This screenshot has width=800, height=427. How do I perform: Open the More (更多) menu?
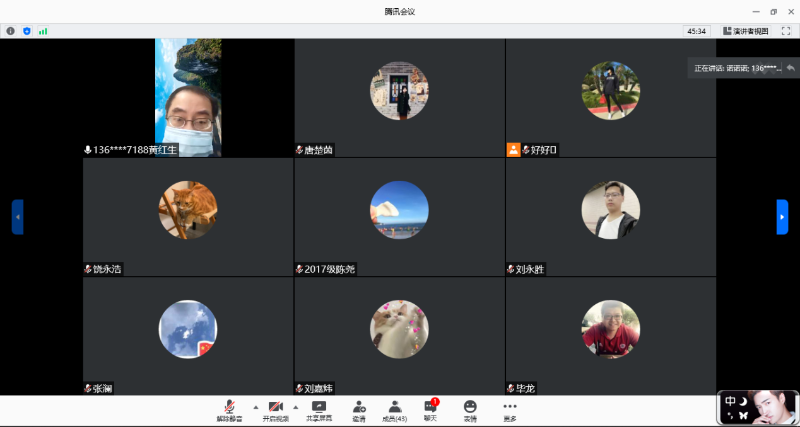point(510,411)
